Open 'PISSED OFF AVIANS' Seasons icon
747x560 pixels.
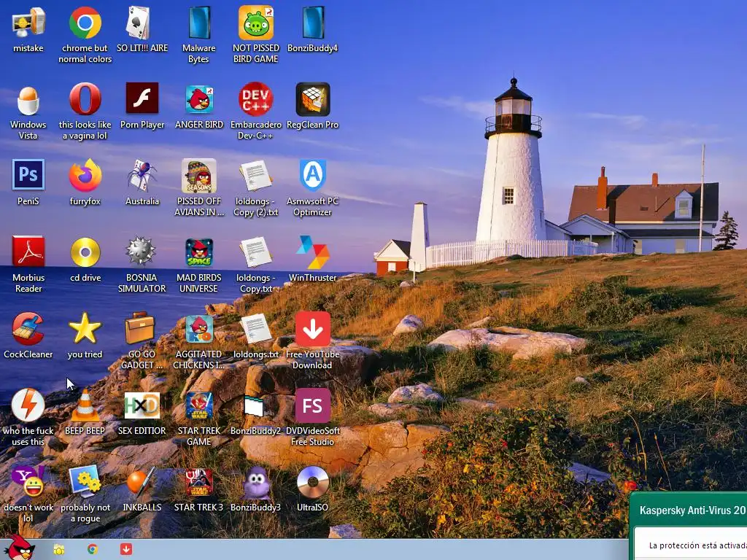pos(199,176)
